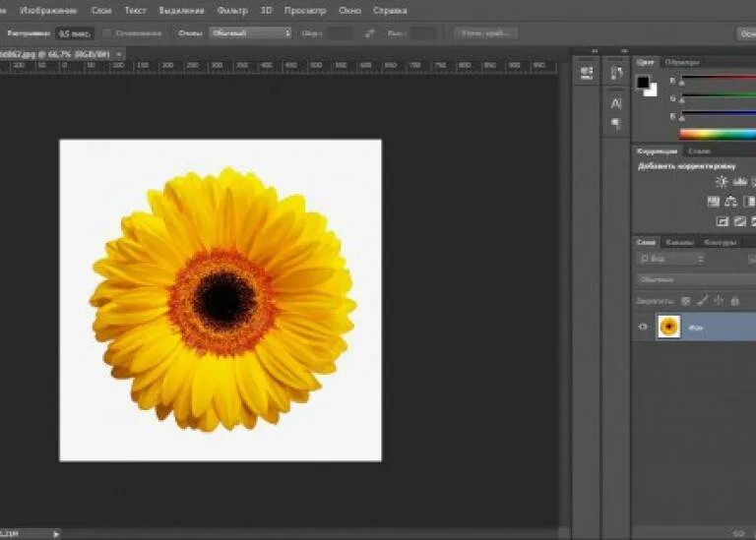Toggle lock image pixels brush icon
This screenshot has width=756, height=540.
[703, 301]
